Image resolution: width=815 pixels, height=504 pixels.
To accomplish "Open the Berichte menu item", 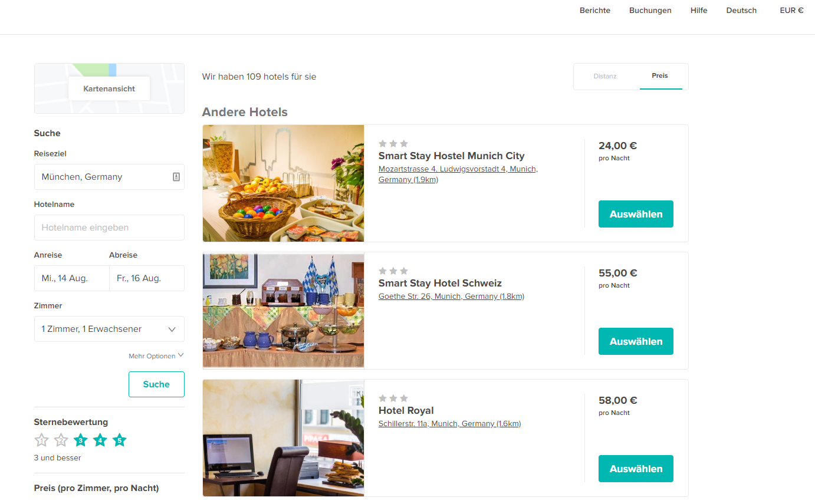I will pyautogui.click(x=595, y=10).
